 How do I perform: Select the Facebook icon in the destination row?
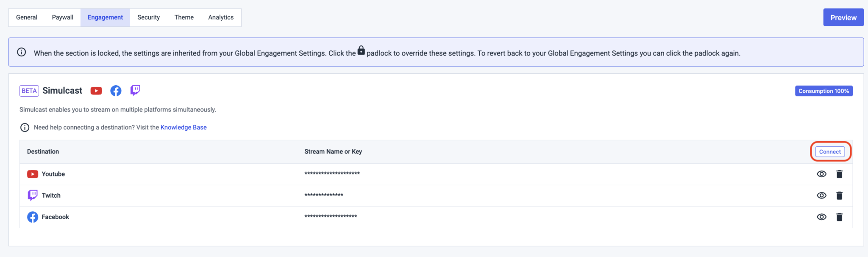pos(33,217)
